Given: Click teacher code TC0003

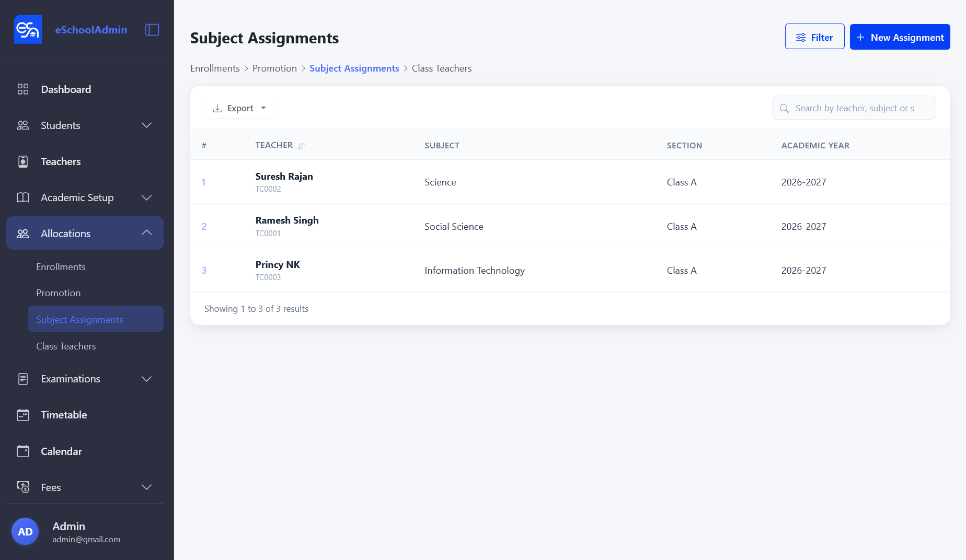Looking at the screenshot, I should 268,277.
